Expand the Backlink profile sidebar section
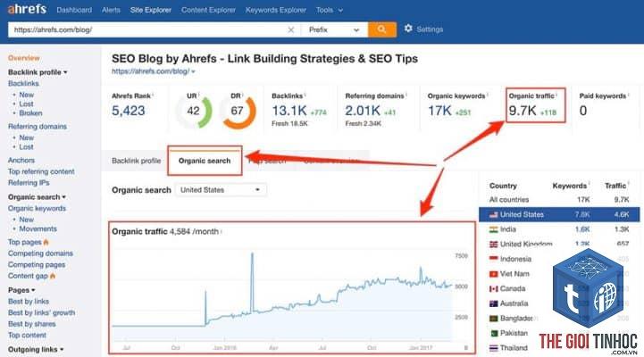 (38, 72)
